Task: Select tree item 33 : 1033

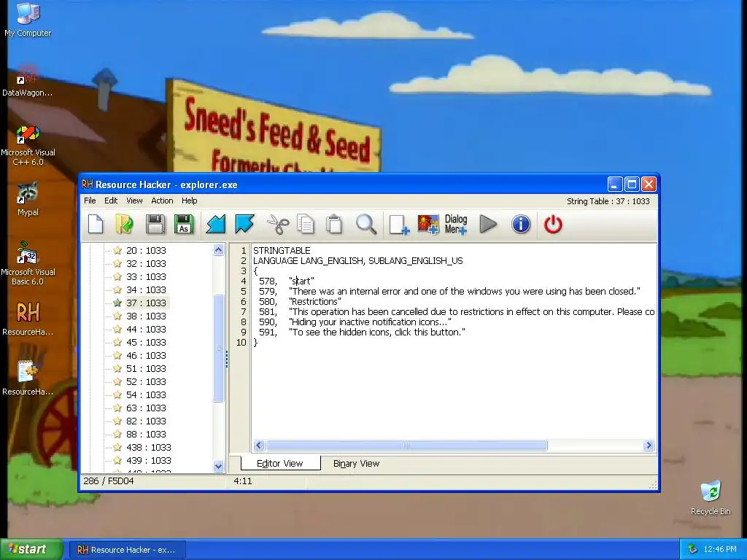Action: 146,276
